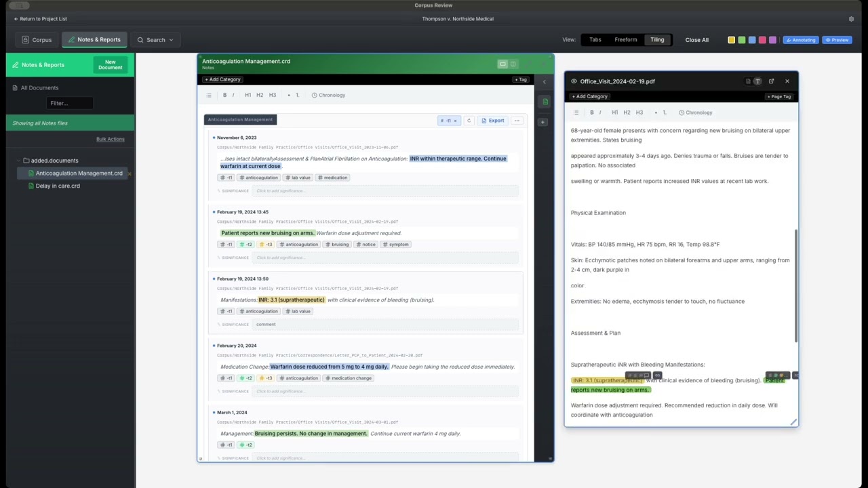Select the green highlight color swatch
The image size is (868, 488).
pyautogui.click(x=742, y=40)
